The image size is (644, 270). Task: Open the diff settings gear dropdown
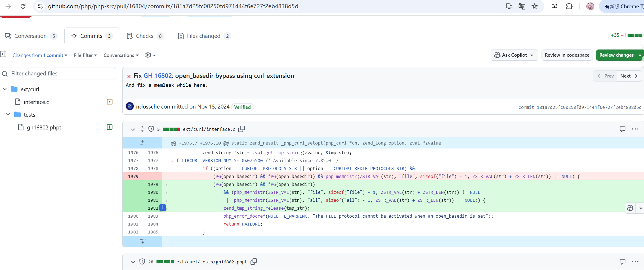pyautogui.click(x=150, y=55)
